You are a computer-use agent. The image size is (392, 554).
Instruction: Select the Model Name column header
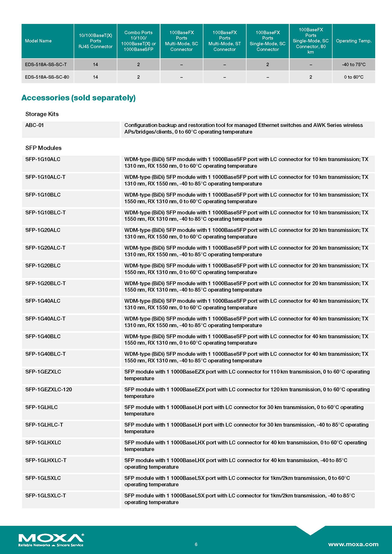38,41
